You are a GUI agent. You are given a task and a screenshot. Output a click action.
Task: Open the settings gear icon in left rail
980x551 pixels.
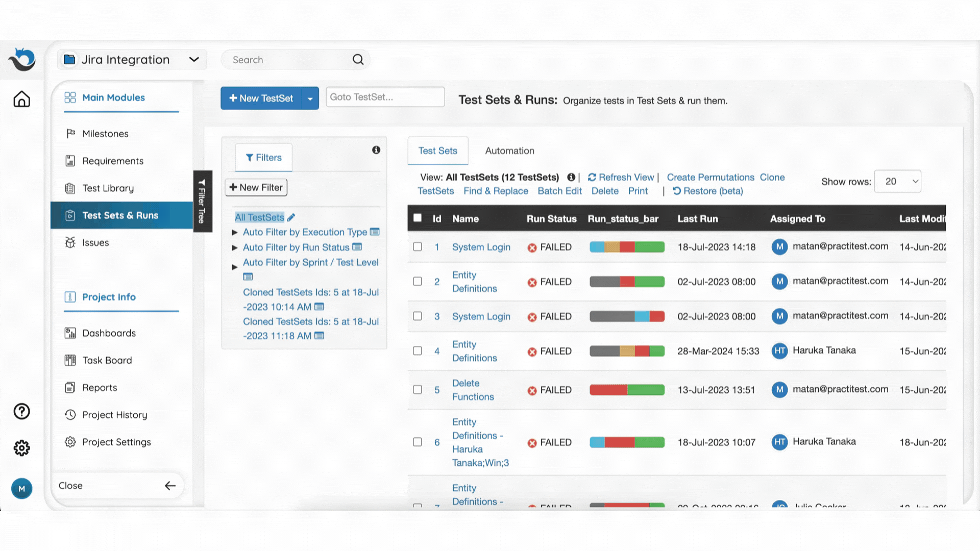[21, 448]
